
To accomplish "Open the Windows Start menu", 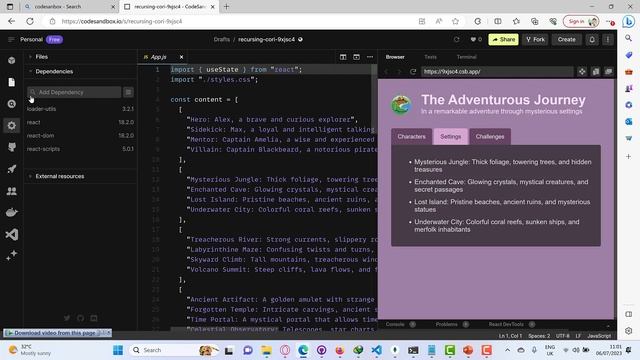I will coord(118,350).
